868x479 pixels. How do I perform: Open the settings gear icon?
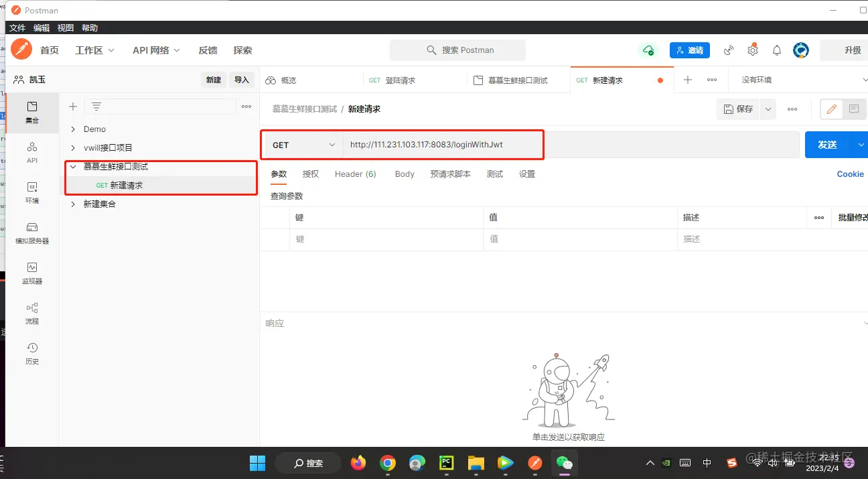tap(753, 50)
